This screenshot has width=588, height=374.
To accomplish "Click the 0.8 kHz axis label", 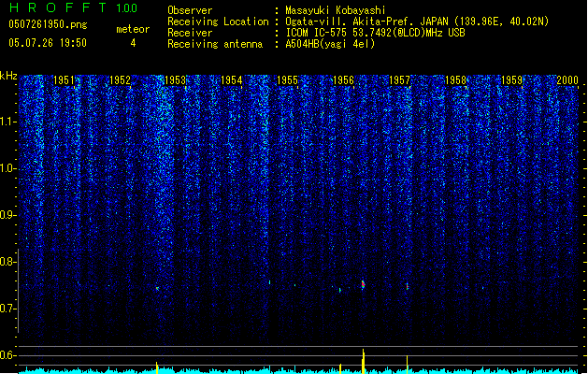I will click(x=8, y=262).
